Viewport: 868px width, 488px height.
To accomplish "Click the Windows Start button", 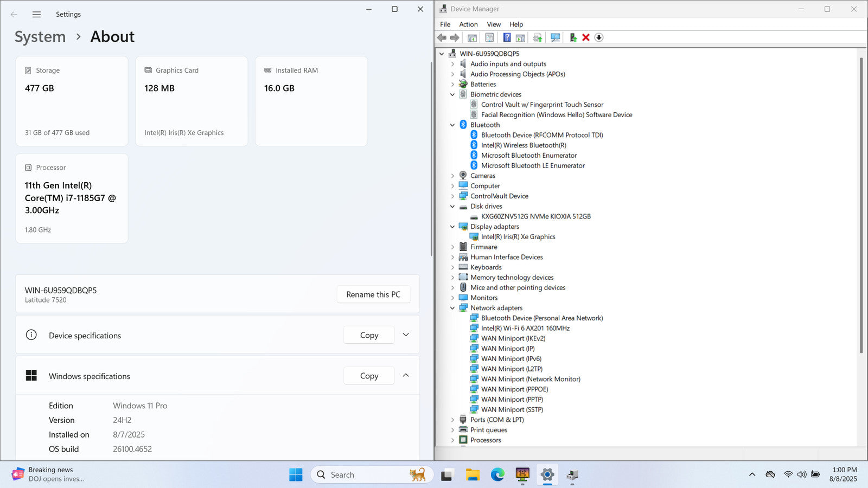I will coord(296,475).
